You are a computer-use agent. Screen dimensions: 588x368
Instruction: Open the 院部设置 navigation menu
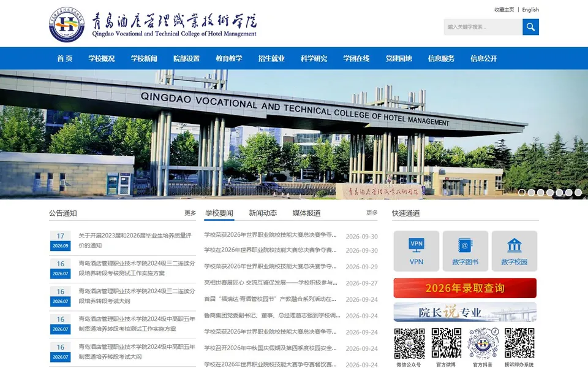click(186, 59)
